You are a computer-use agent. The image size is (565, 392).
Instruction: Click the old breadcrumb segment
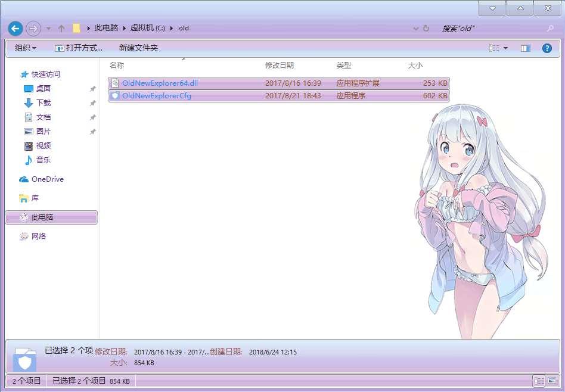[x=184, y=28]
